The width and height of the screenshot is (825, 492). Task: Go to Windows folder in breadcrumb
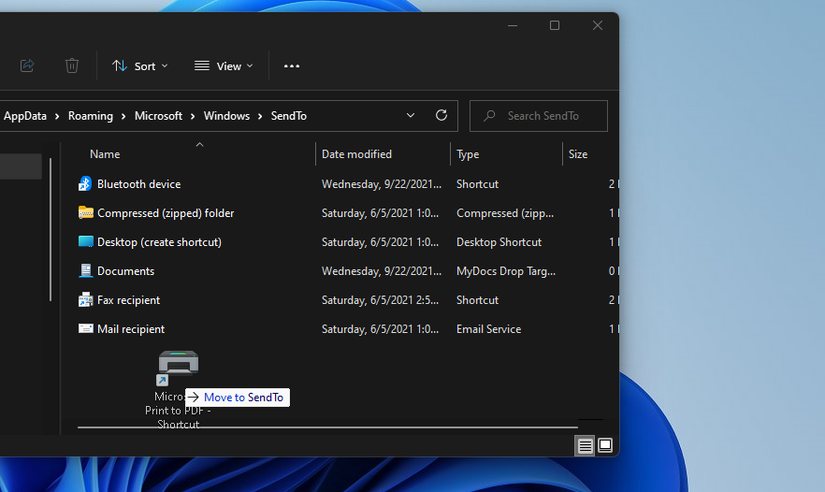coord(226,116)
